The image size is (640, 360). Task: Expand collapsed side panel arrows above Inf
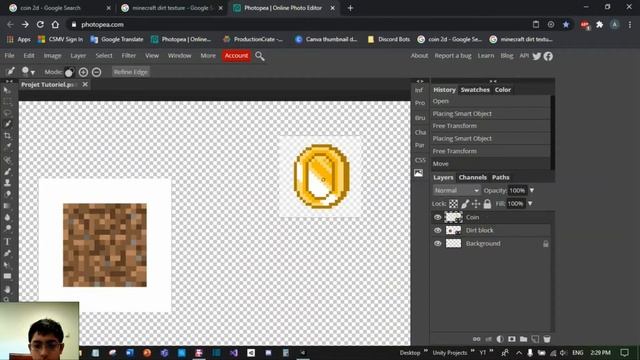pos(420,81)
